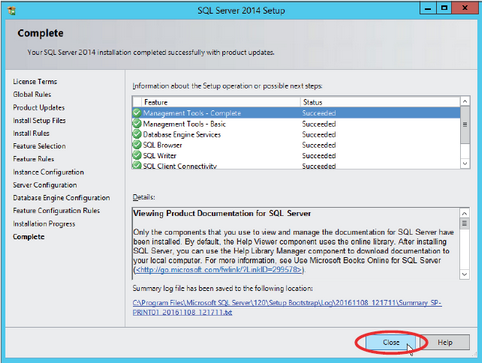Click the Global Rules step

point(32,94)
